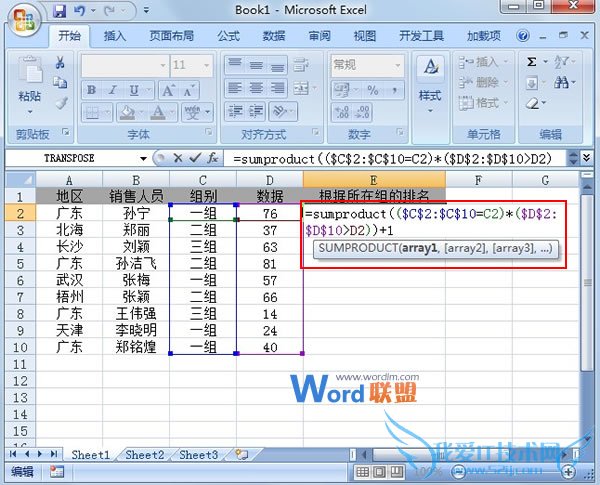Screen dimensions: 600x485
Task: Save workbook via quick access icon
Action: pos(60,11)
